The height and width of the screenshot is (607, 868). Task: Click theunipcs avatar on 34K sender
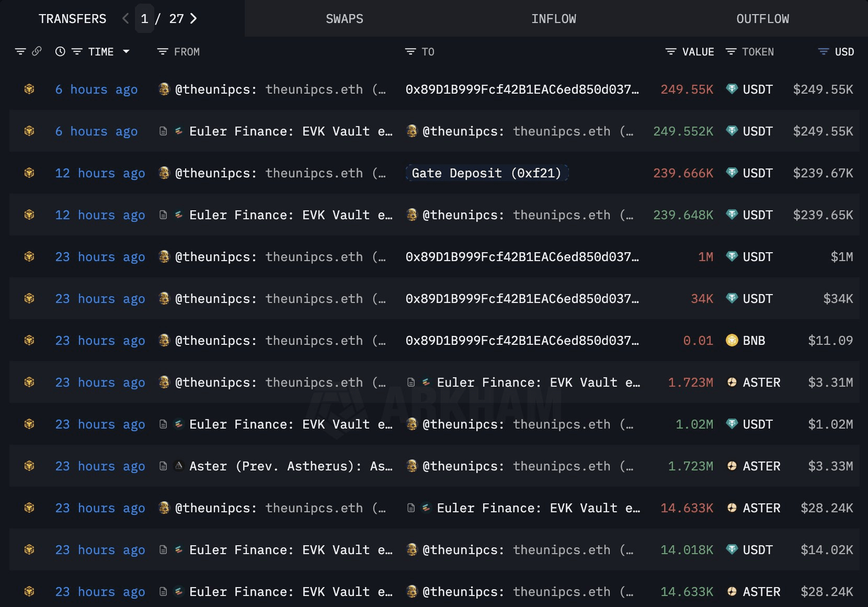coord(164,298)
